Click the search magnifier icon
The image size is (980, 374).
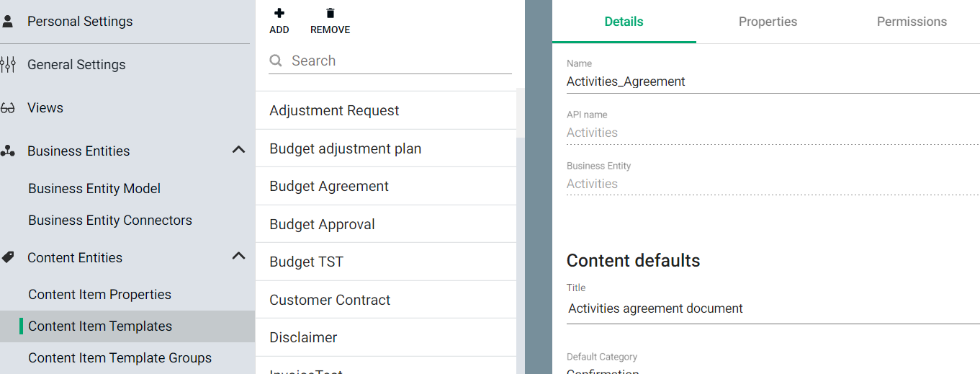click(276, 61)
